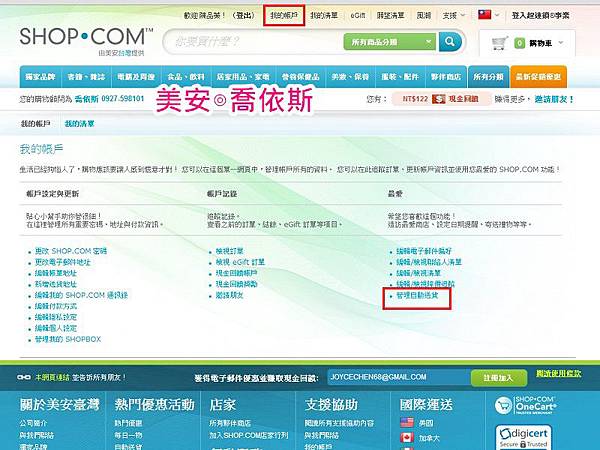
Task: Click the 更改電子郵件地址 link
Action: point(63,262)
